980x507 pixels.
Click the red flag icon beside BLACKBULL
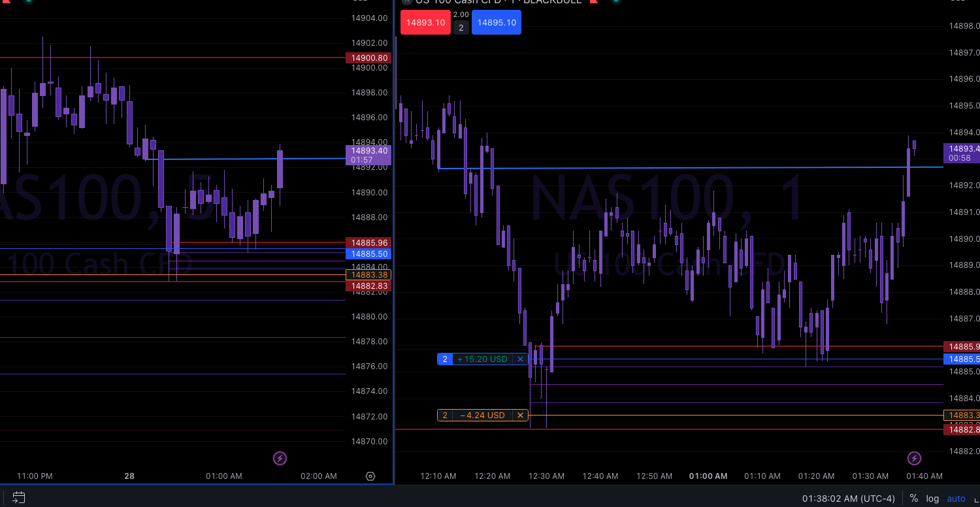pyautogui.click(x=593, y=2)
